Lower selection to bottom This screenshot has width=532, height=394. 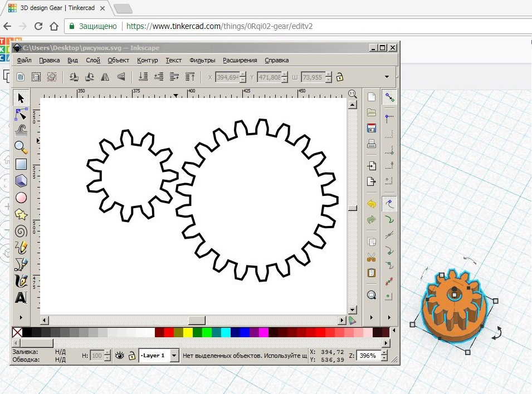pyautogui.click(x=143, y=77)
